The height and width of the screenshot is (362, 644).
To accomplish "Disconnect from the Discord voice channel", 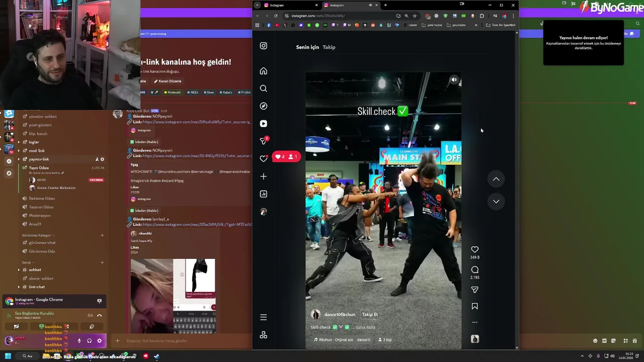I will pyautogui.click(x=99, y=315).
